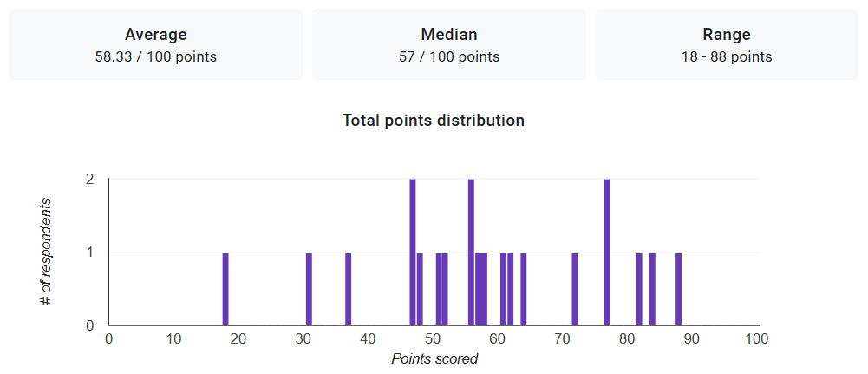Click the bar at 84 points

[x=652, y=290]
